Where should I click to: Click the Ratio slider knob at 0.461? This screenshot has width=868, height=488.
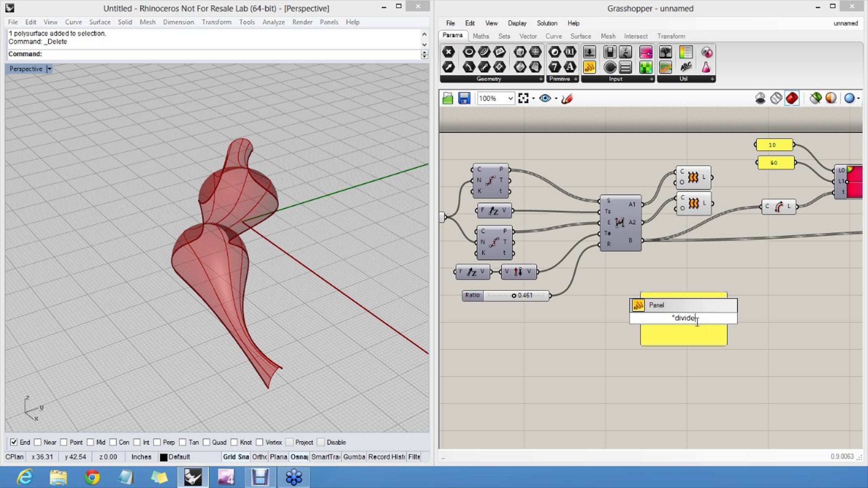point(514,296)
